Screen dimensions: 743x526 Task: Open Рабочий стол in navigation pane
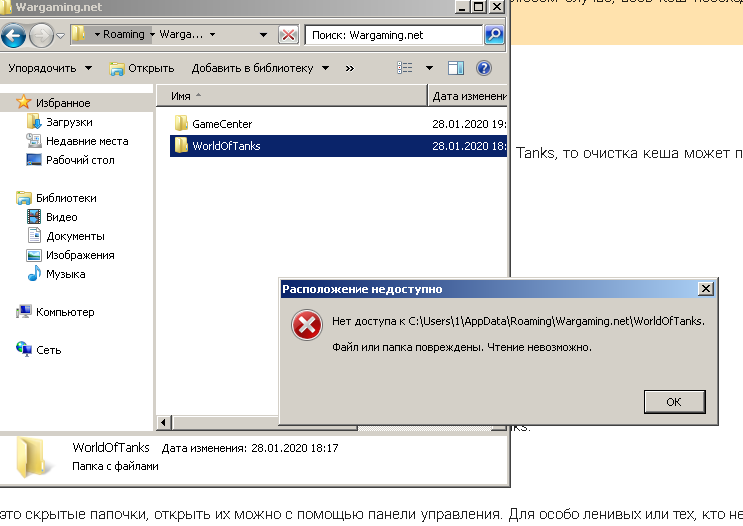pos(80,160)
